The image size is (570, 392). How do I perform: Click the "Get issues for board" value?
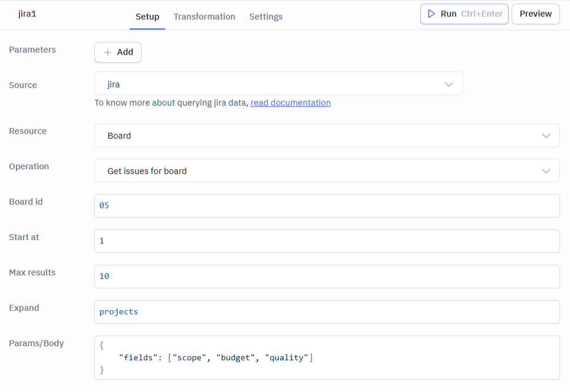[x=147, y=171]
